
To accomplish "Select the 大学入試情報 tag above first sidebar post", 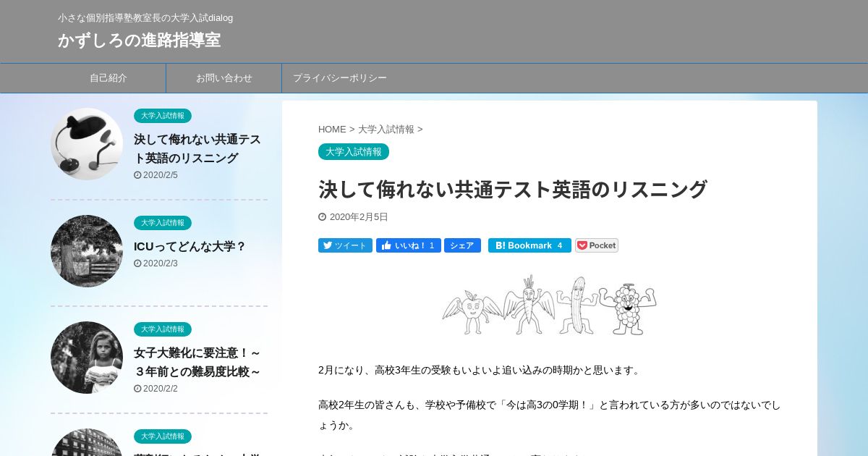I will pos(163,116).
